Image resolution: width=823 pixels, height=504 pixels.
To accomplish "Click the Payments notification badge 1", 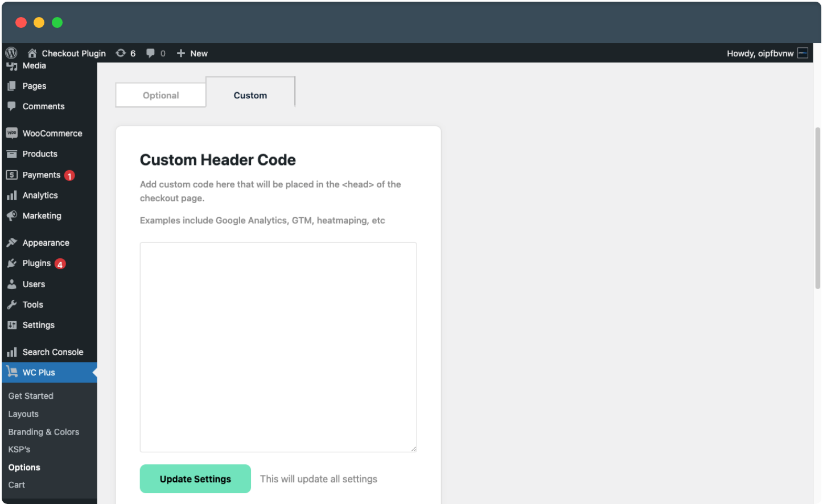I will click(69, 176).
